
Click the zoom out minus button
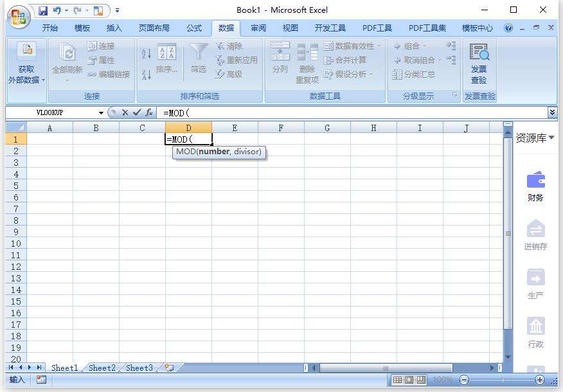pyautogui.click(x=464, y=379)
